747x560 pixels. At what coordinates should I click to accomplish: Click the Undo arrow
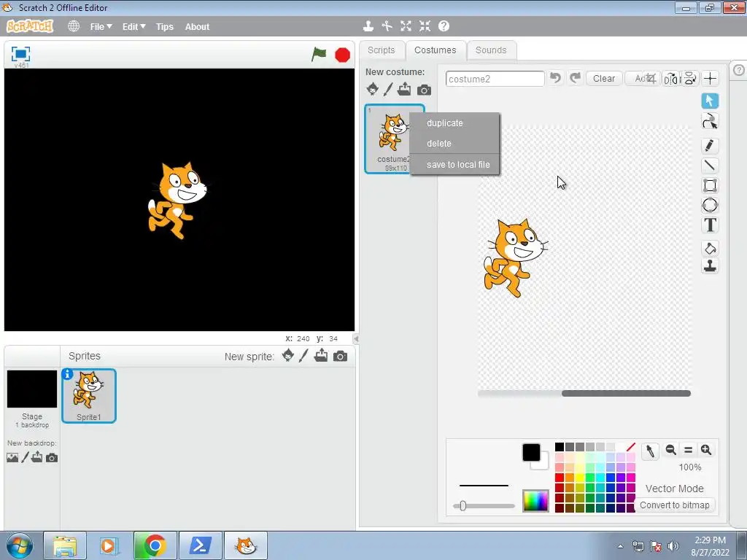point(555,77)
